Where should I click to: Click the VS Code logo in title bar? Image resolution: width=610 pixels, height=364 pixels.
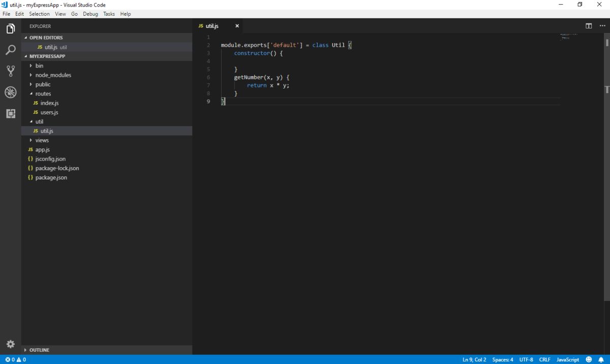[x=5, y=5]
